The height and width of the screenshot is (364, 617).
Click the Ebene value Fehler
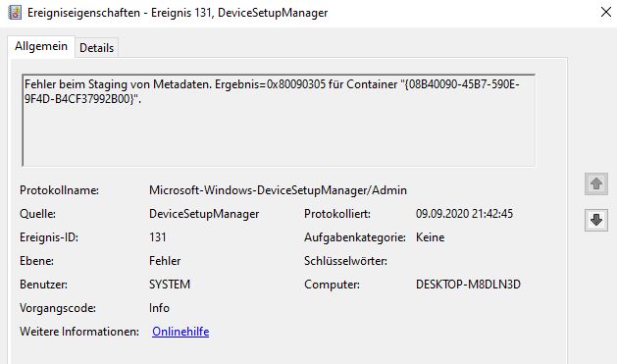pyautogui.click(x=165, y=261)
